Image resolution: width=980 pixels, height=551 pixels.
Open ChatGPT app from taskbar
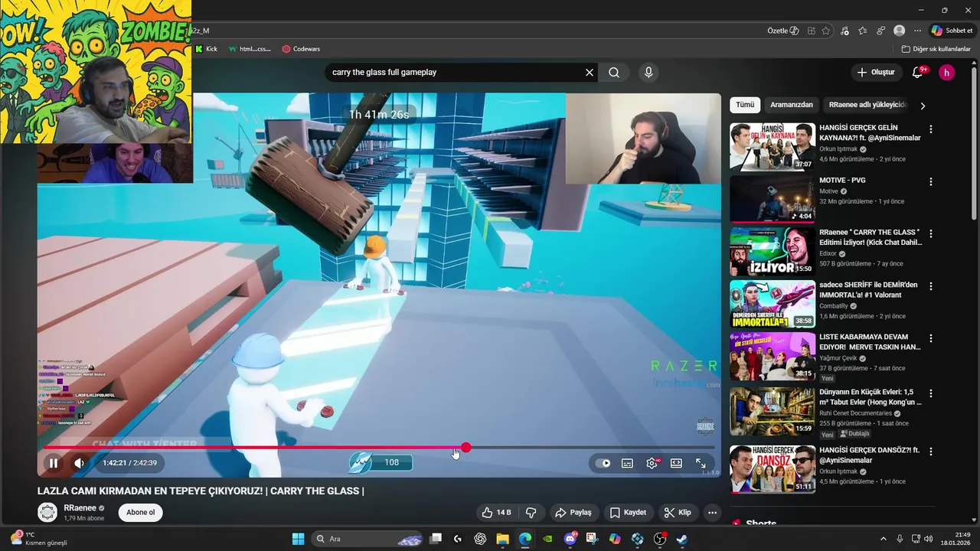[480, 539]
